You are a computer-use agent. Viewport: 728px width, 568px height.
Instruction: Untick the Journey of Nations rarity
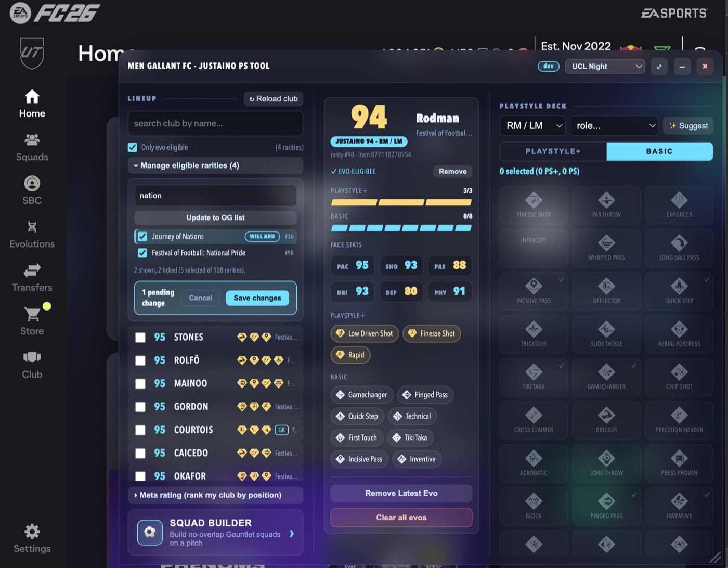click(x=142, y=236)
